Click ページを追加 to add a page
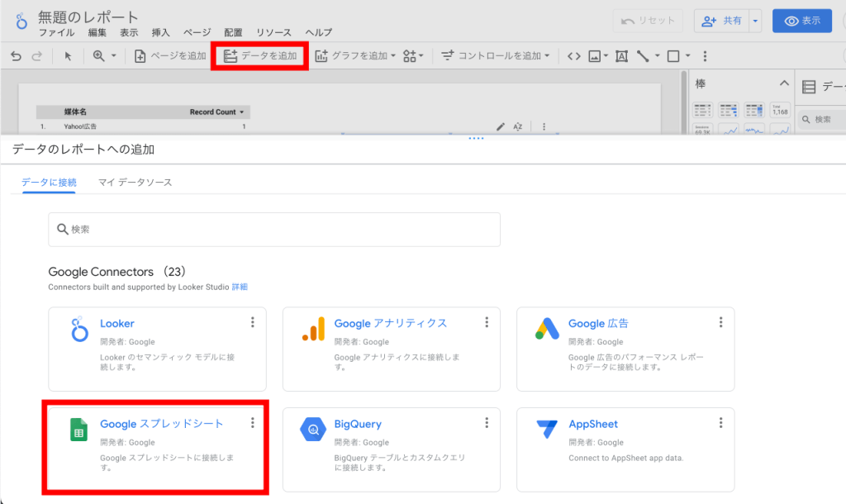 [170, 56]
